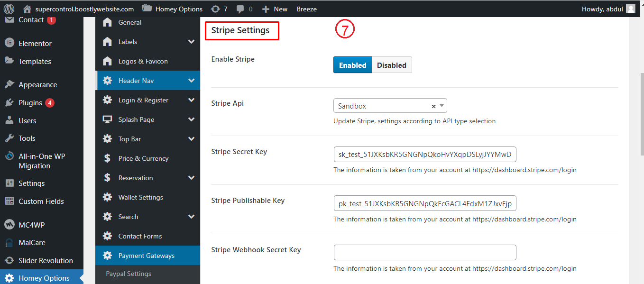The width and height of the screenshot is (644, 284).
Task: Click into the Stripe Publishable Key field
Action: tap(425, 204)
